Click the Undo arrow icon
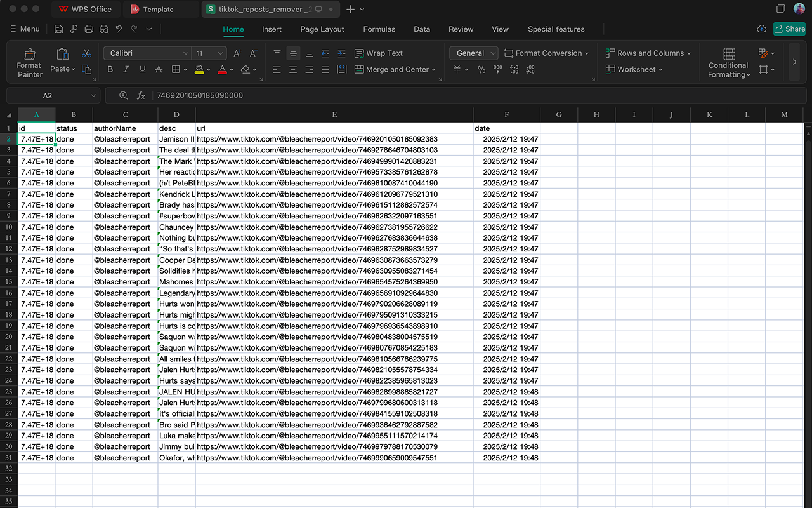This screenshot has height=508, width=812. [119, 29]
